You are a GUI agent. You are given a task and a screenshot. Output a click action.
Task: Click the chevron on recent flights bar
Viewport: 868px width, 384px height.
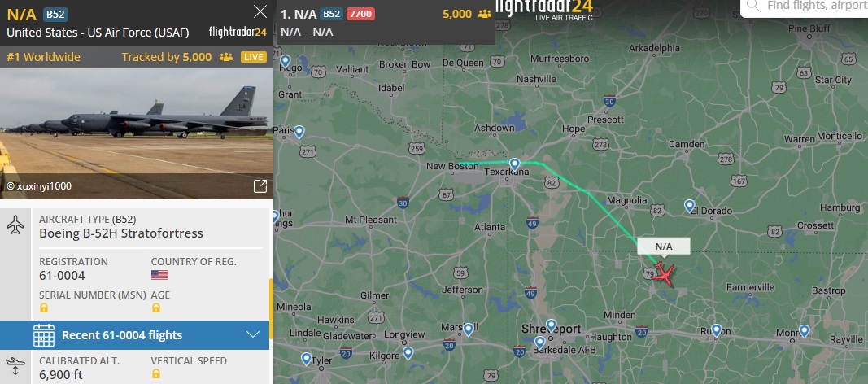click(x=253, y=334)
